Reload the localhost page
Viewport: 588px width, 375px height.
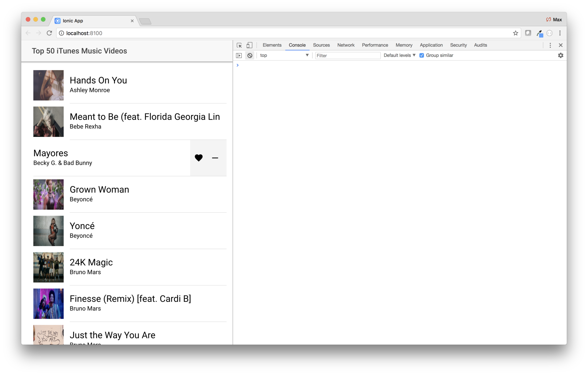coord(49,33)
